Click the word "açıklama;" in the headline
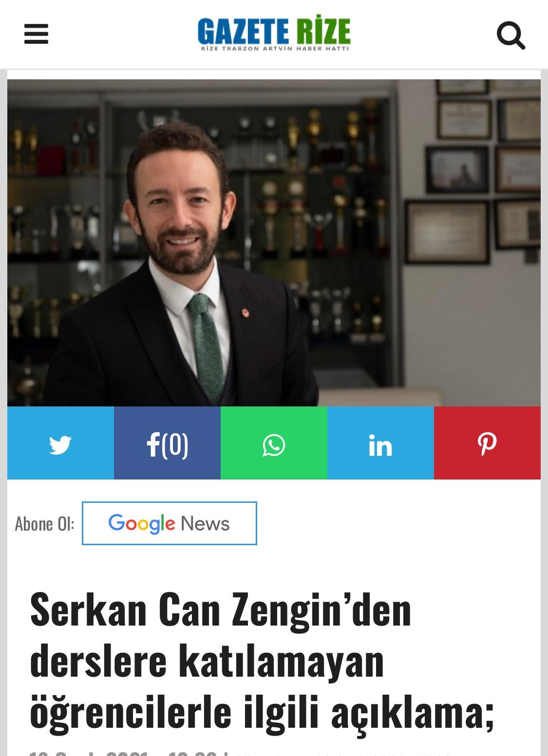Viewport: 548px width, 756px height. tap(413, 712)
